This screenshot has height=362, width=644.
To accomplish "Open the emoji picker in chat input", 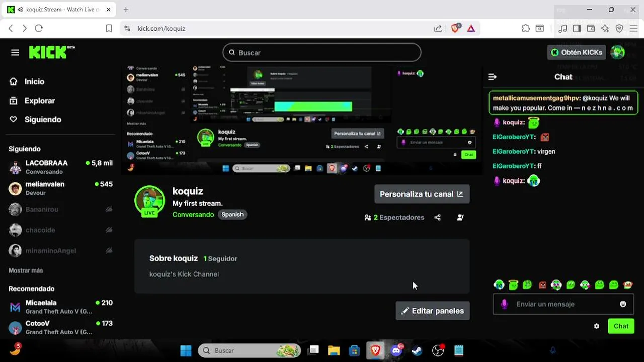I will coord(623,304).
